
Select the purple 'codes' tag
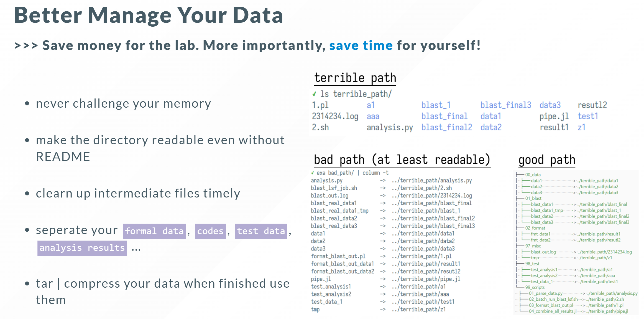[210, 231]
